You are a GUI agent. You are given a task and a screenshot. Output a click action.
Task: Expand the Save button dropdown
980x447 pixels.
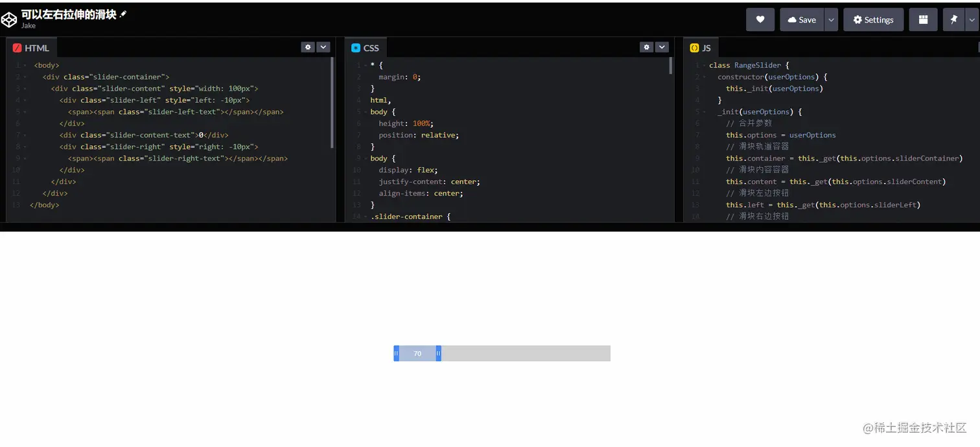point(830,19)
